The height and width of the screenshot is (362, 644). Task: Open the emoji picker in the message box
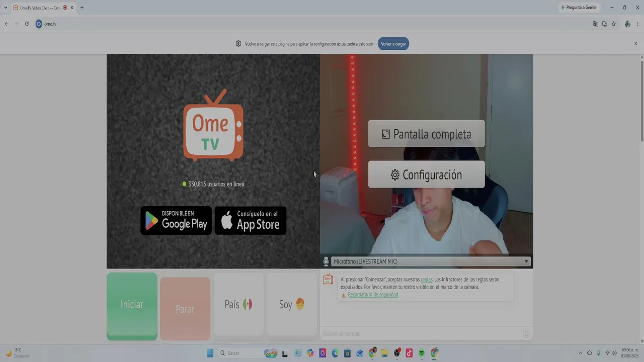point(526,333)
